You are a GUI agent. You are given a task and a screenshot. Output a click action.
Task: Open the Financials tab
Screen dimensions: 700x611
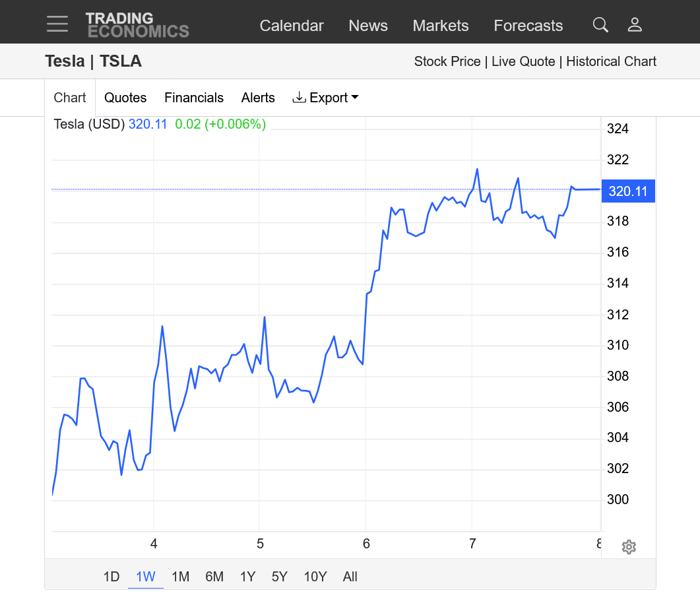pos(194,98)
